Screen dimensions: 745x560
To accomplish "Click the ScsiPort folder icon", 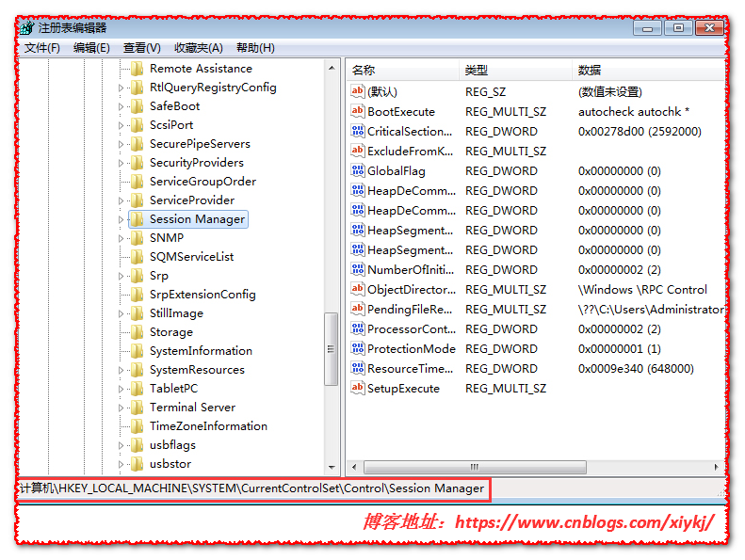I will (137, 125).
